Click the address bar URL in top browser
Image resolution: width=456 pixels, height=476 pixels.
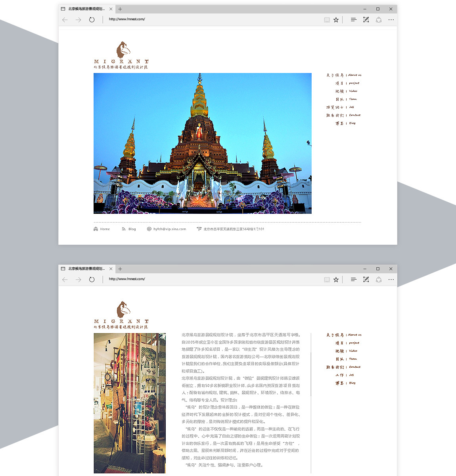pos(127,19)
